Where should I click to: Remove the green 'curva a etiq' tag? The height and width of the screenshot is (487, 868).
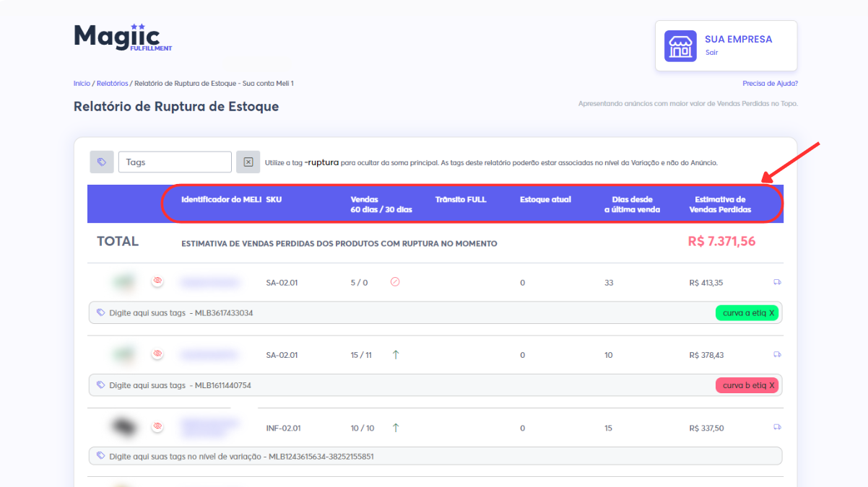[772, 313]
